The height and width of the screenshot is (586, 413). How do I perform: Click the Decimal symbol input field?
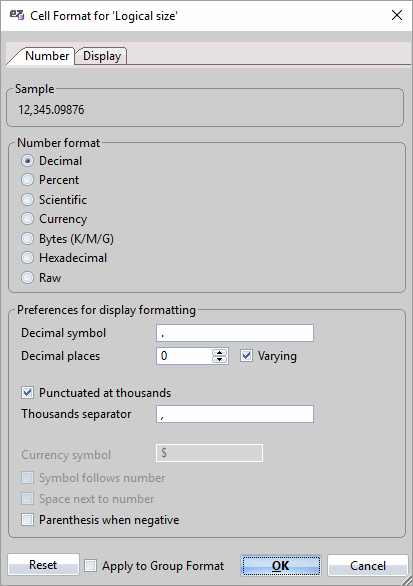click(235, 333)
